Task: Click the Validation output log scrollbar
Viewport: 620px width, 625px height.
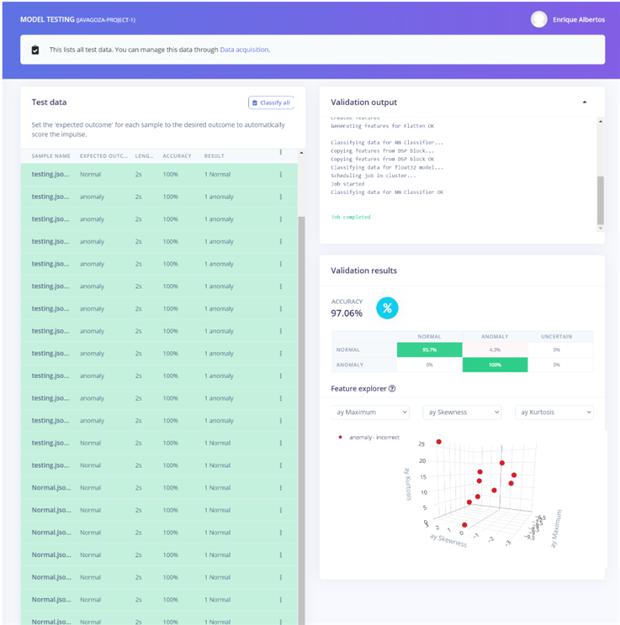Action: [x=600, y=200]
